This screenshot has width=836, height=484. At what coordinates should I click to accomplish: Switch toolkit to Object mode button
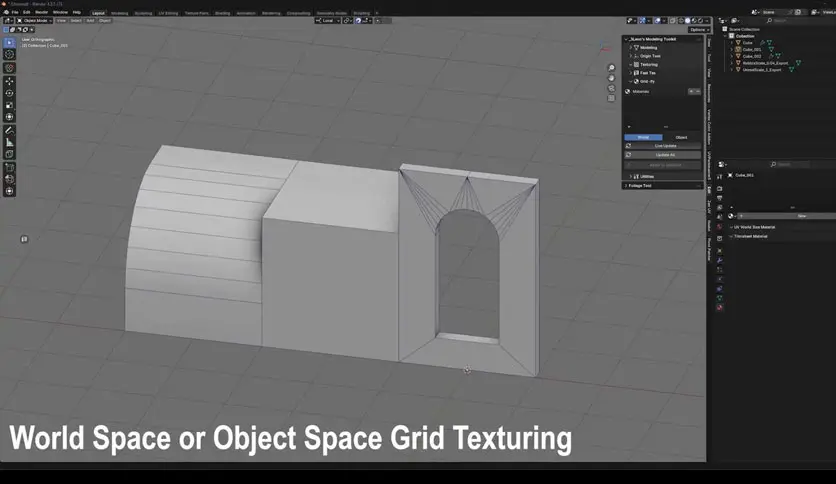[682, 138]
